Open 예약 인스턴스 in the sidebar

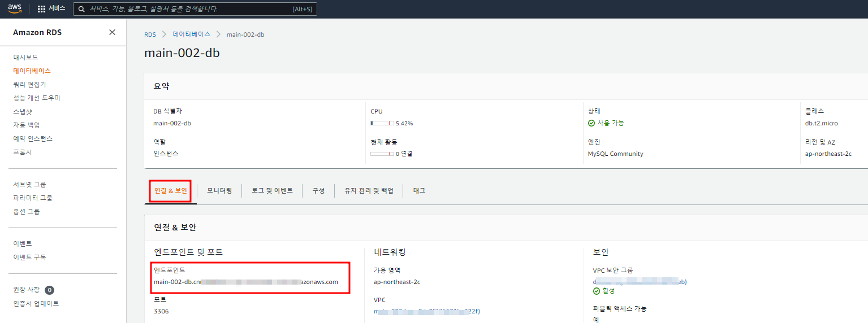pos(33,138)
